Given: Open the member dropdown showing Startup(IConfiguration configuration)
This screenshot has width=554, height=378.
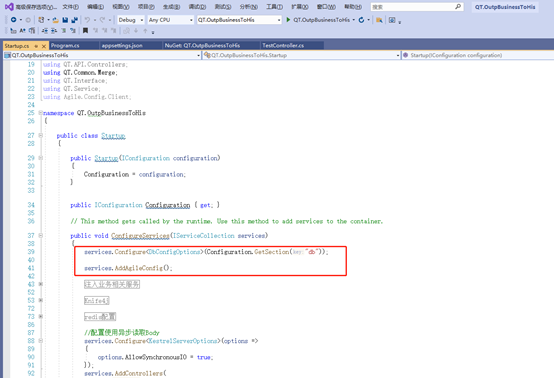Looking at the screenshot, I should pos(478,55).
